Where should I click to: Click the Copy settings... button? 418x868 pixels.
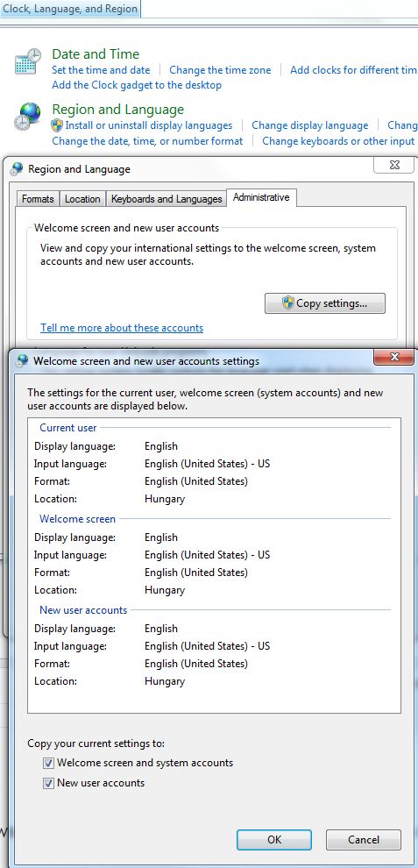pyautogui.click(x=324, y=303)
